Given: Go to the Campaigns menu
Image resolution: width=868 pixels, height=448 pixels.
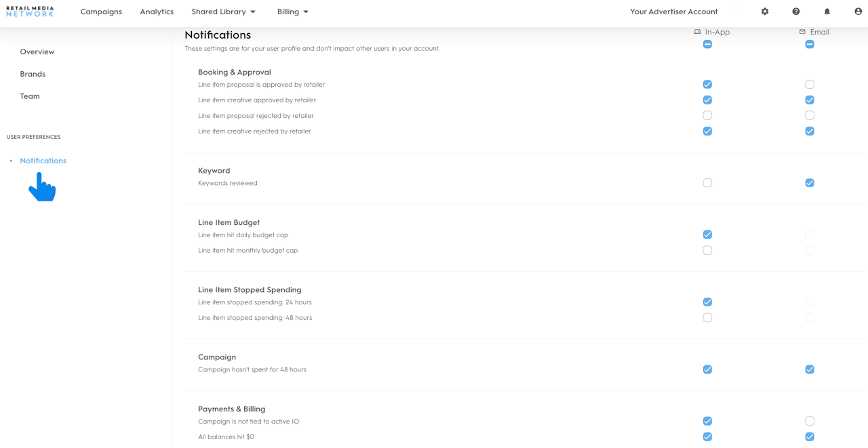Looking at the screenshot, I should point(101,12).
